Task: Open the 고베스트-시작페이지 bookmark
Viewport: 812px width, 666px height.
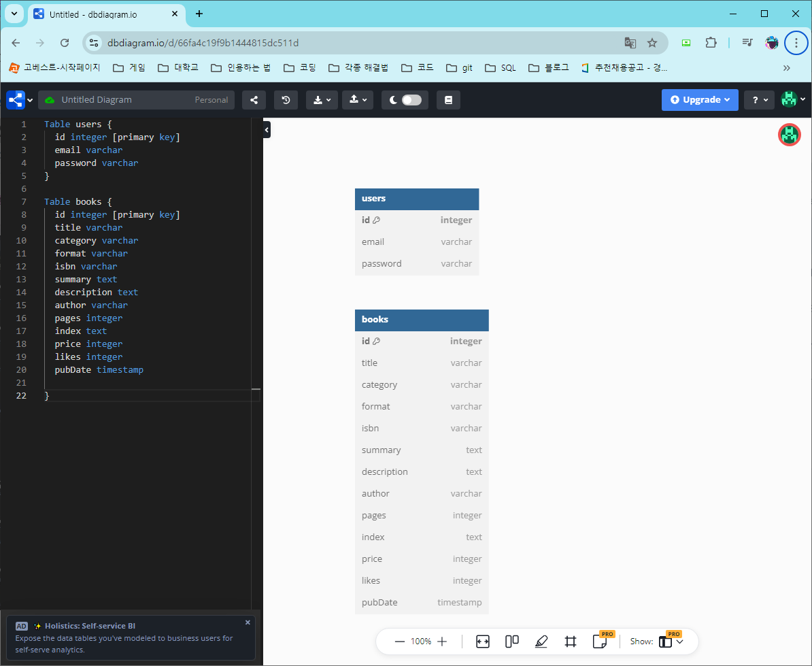Action: (x=54, y=68)
